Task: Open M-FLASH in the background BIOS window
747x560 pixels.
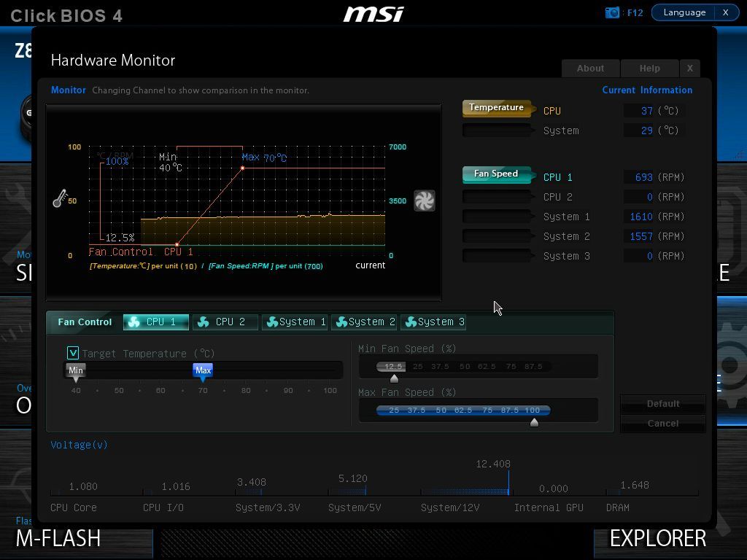Action: pyautogui.click(x=58, y=538)
